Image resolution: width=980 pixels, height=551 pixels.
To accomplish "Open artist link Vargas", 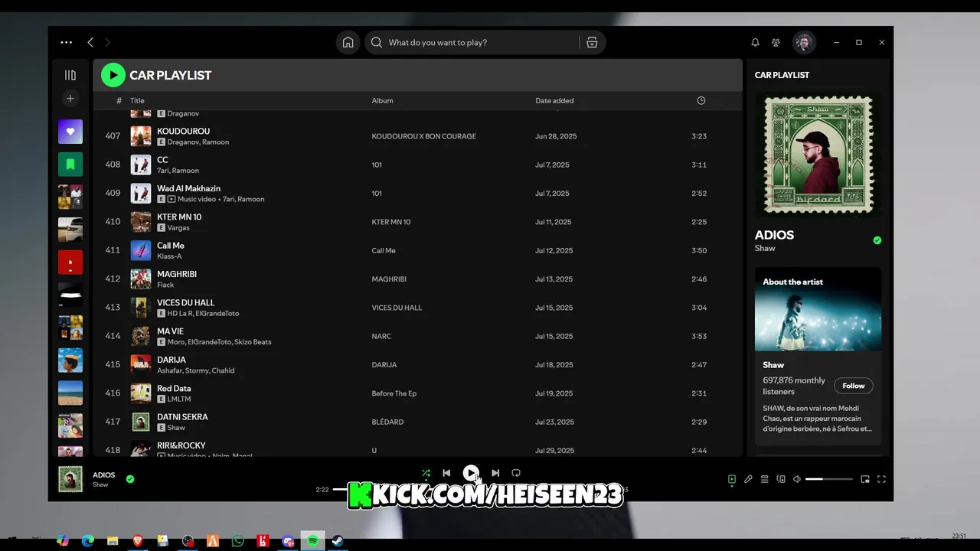I will [x=178, y=228].
